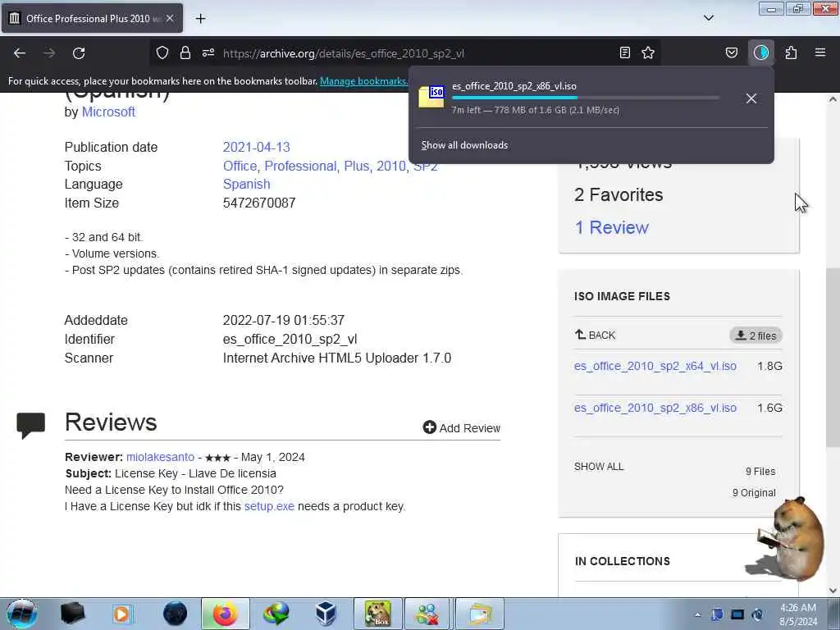Open the Internet Download Manager taskbar icon
The height and width of the screenshot is (630, 840).
pyautogui.click(x=276, y=614)
